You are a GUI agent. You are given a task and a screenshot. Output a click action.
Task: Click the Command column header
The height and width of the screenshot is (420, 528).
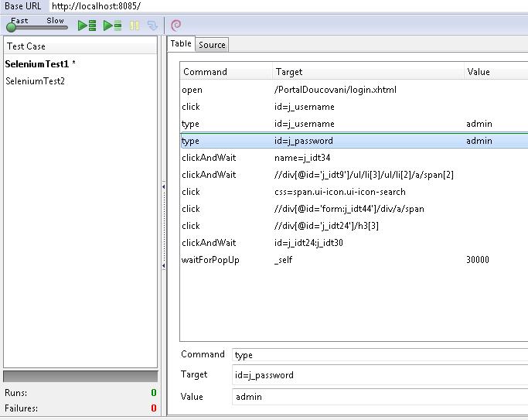226,72
